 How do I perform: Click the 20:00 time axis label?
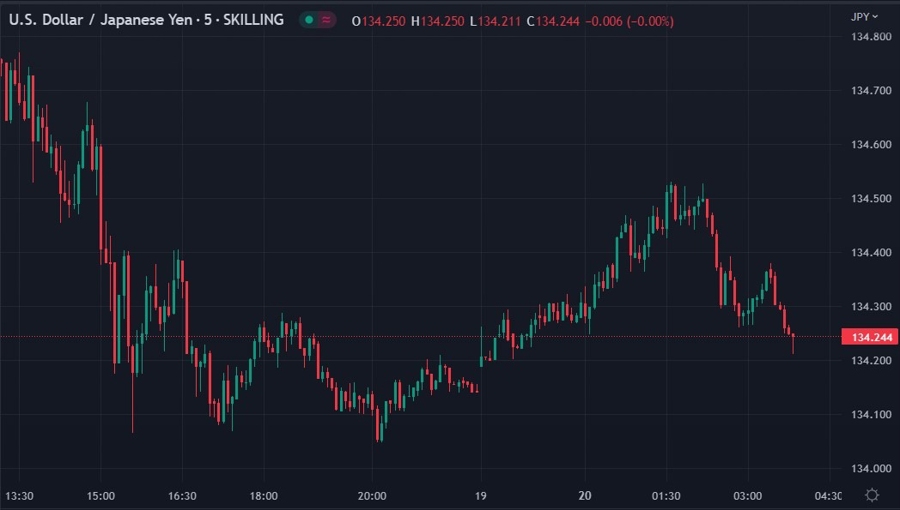point(372,496)
